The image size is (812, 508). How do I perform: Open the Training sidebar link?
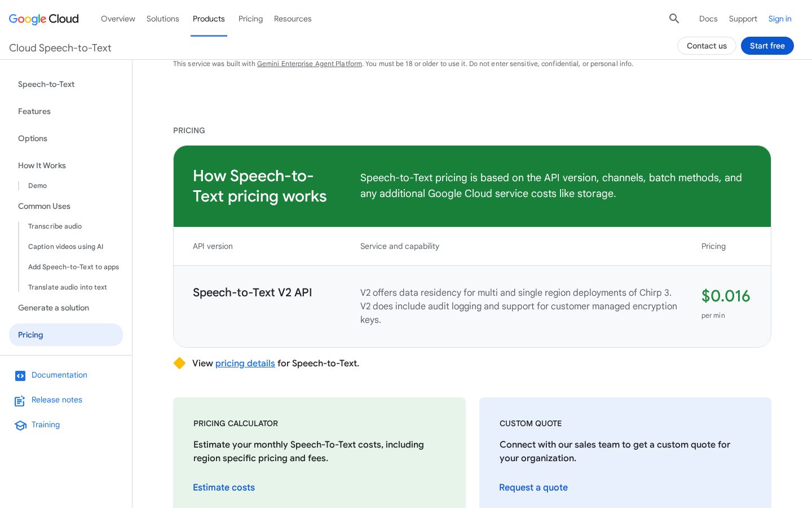(x=46, y=424)
